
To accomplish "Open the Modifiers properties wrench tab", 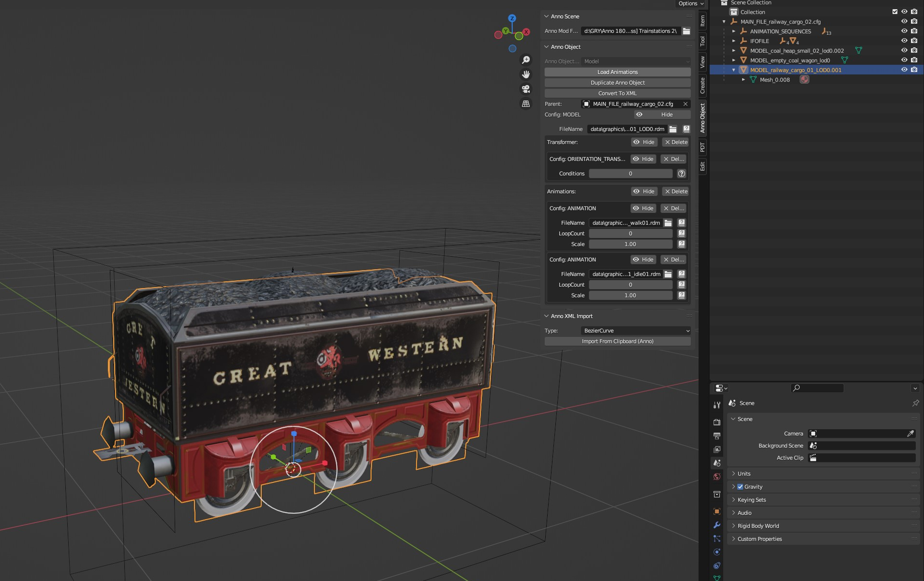I will [717, 525].
